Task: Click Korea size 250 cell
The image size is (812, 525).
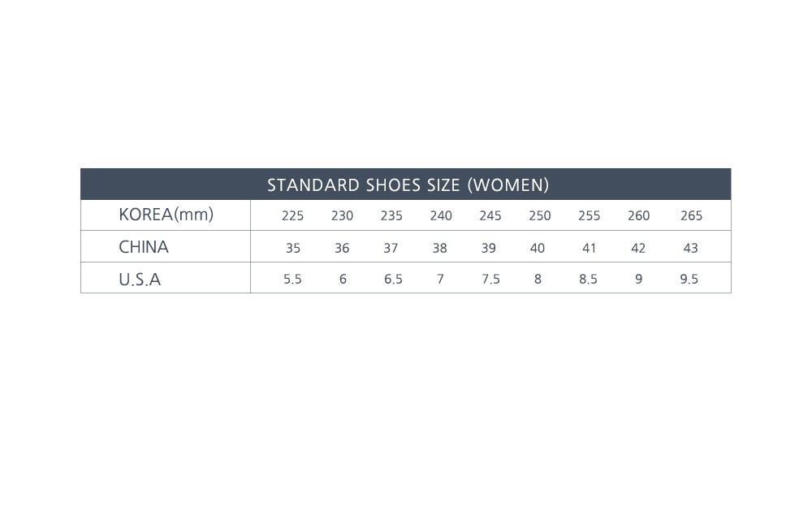Action: [x=539, y=216]
